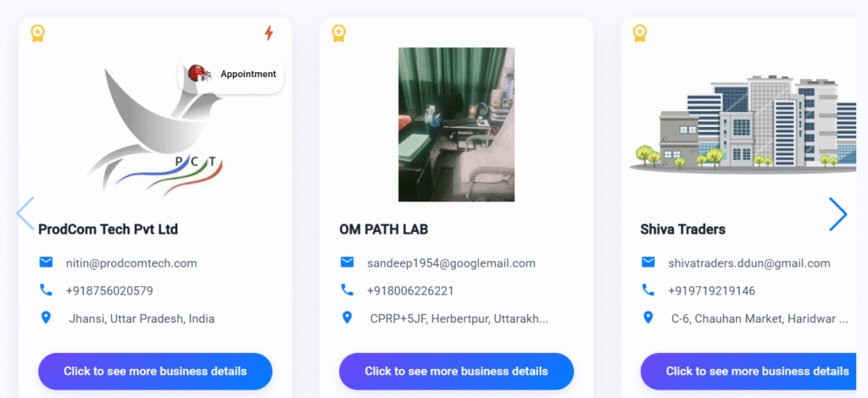868x398 pixels.
Task: Click see more business details for Shiva Traders
Action: 748,372
